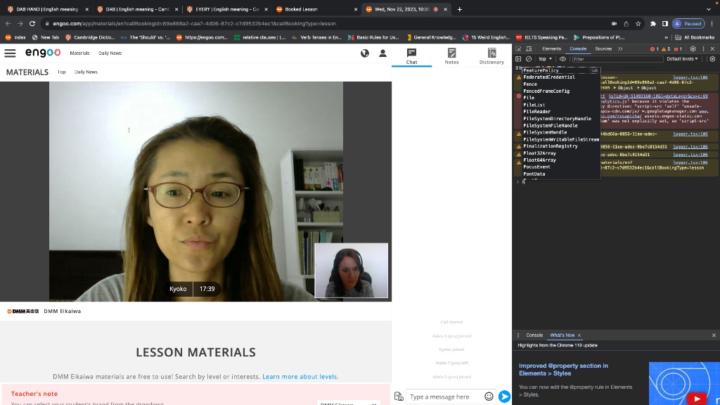Open a new browser tab with plus button

tap(460, 9)
